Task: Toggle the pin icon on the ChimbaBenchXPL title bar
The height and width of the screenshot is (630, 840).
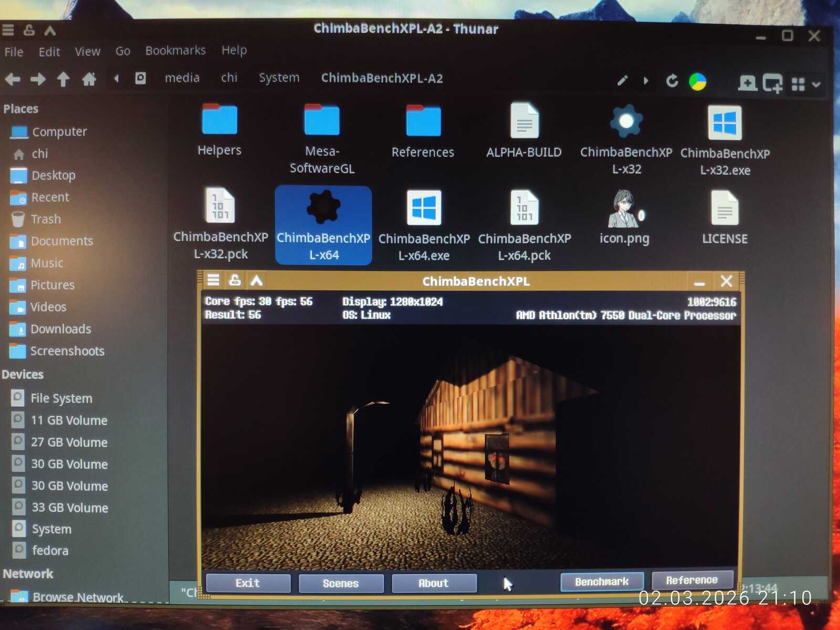Action: 235,280
